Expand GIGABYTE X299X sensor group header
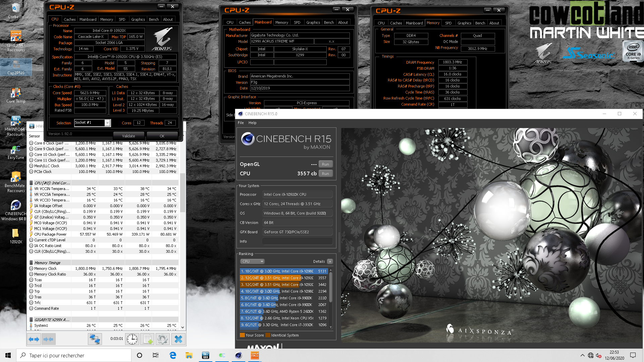Image resolution: width=644 pixels, height=362 pixels. click(103, 320)
